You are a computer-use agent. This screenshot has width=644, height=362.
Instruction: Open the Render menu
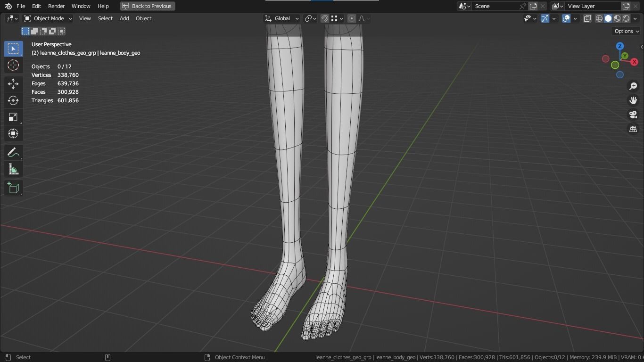[x=56, y=6]
